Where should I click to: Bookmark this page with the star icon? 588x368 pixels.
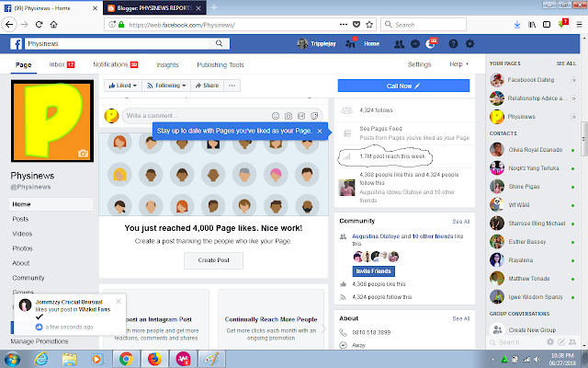pos(369,25)
